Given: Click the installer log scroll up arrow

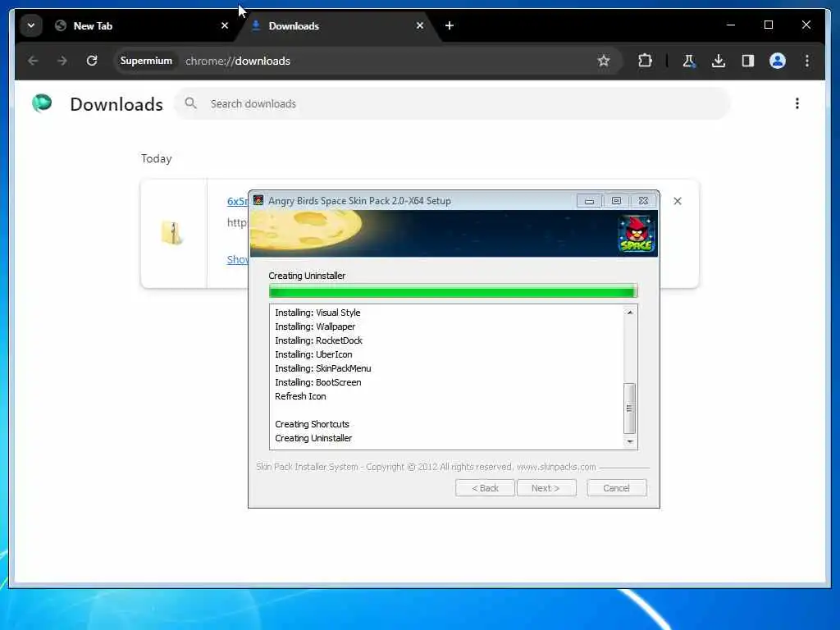Looking at the screenshot, I should (x=630, y=313).
